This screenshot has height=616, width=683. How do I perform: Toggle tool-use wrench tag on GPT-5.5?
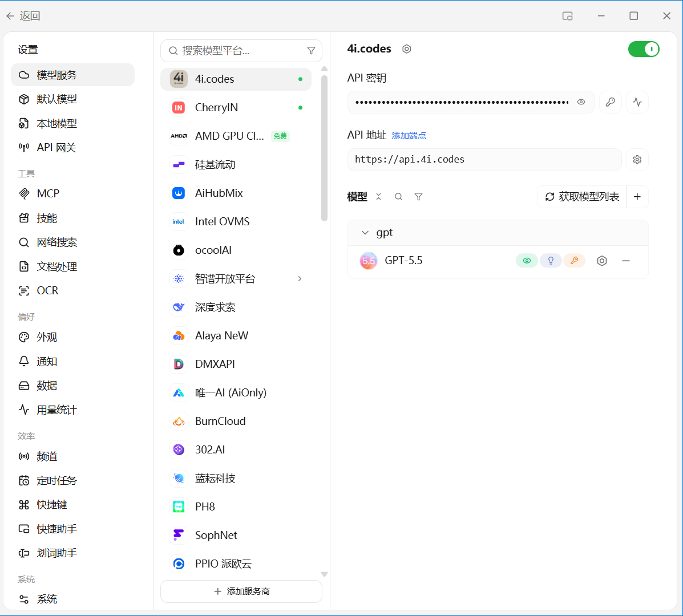coord(574,261)
